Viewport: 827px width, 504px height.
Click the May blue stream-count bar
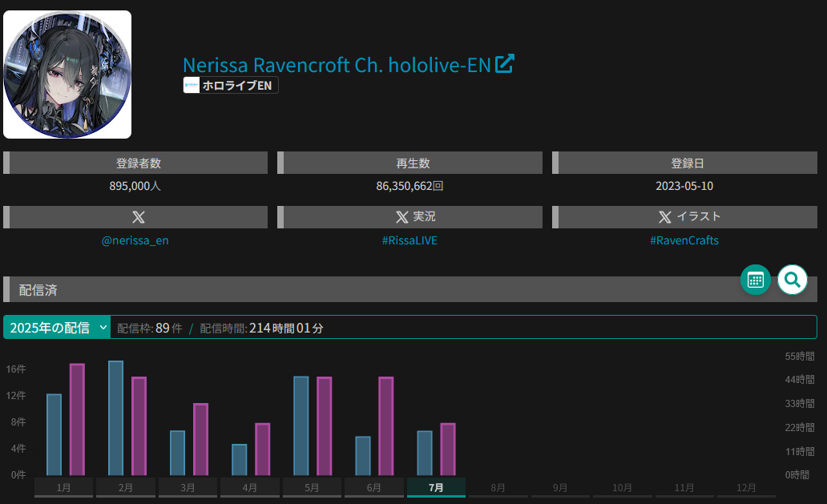pos(301,426)
